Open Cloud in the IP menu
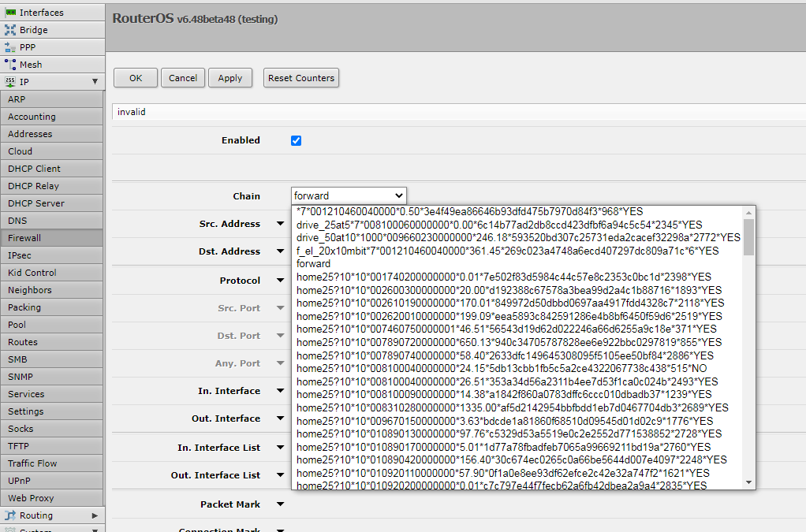This screenshot has width=806, height=532. coord(52,151)
